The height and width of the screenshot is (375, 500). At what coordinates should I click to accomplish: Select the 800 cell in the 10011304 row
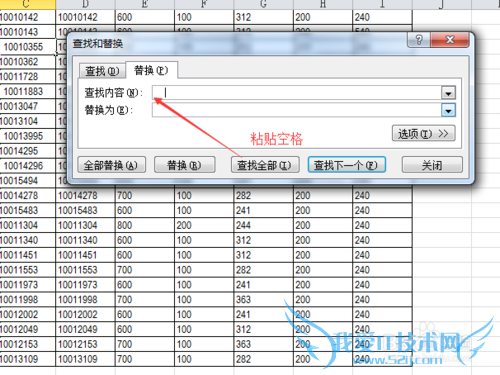click(x=145, y=225)
